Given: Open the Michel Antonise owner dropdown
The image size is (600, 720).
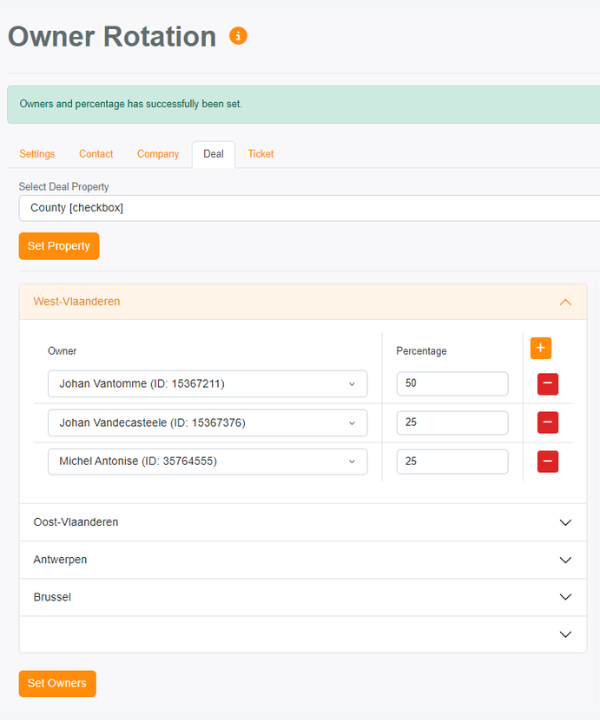Looking at the screenshot, I should [207, 462].
